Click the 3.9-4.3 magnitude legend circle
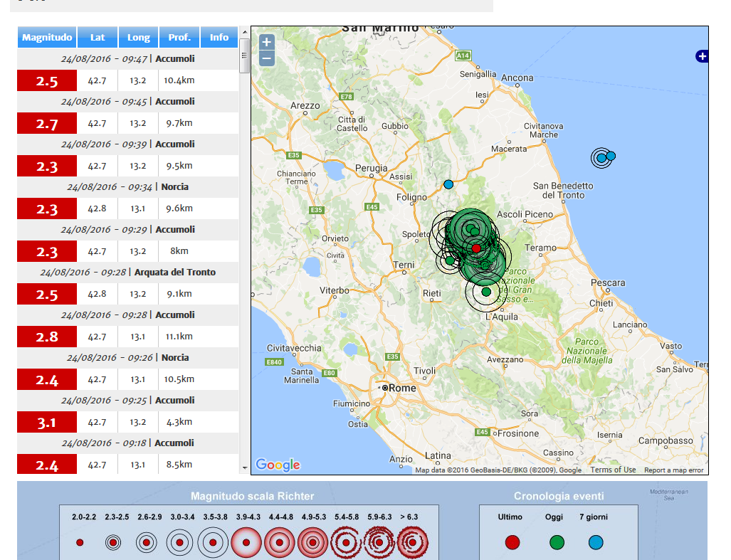 (x=245, y=542)
